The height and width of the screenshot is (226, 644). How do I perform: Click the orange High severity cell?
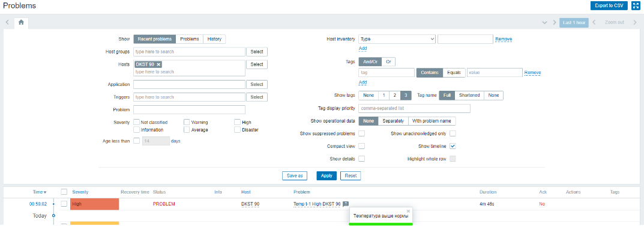point(94,204)
